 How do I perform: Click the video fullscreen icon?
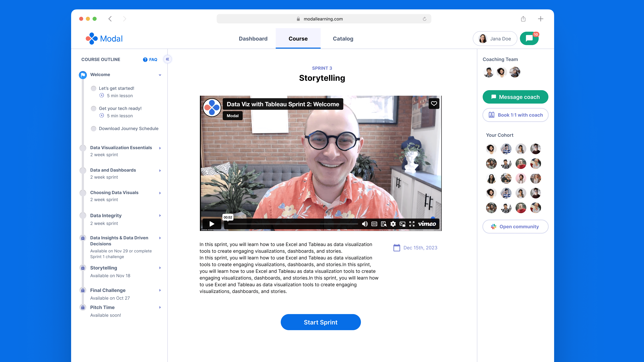tap(412, 224)
